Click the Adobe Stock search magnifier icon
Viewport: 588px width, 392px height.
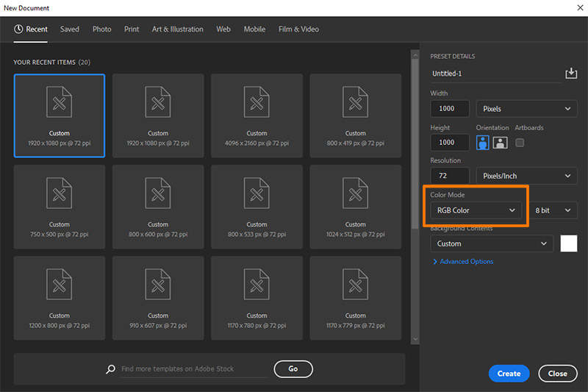click(x=111, y=369)
